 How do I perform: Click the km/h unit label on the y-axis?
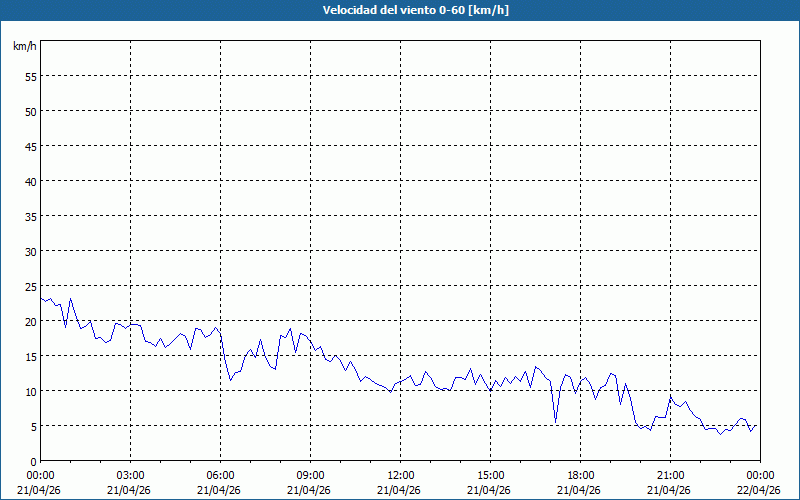pos(24,47)
